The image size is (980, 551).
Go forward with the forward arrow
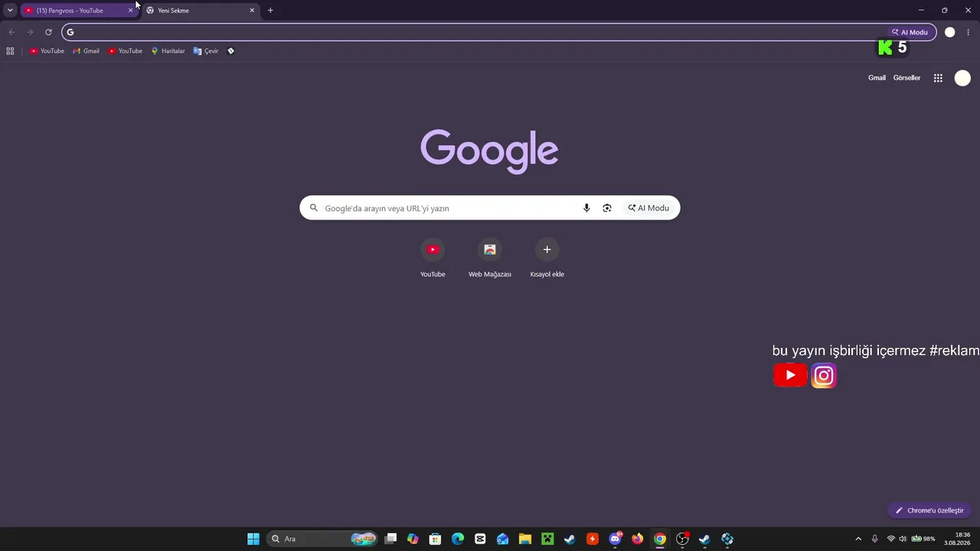[30, 32]
